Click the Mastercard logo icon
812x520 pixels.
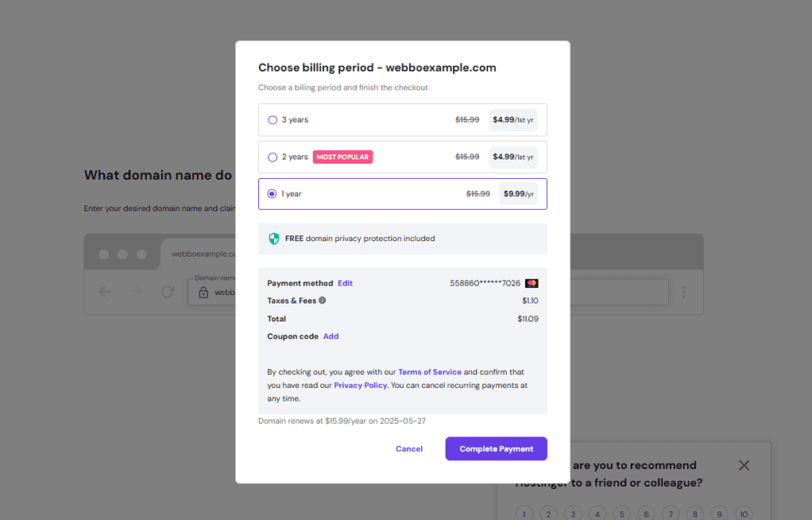pyautogui.click(x=532, y=283)
